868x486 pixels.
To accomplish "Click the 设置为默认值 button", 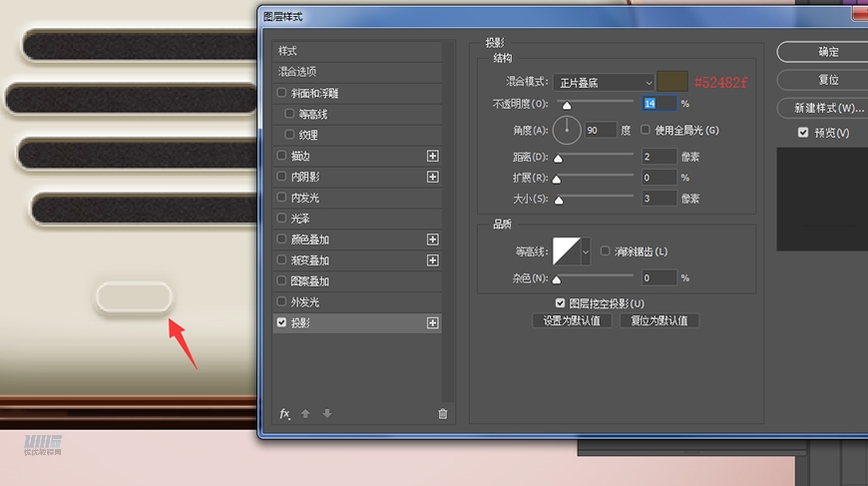I will tap(572, 321).
